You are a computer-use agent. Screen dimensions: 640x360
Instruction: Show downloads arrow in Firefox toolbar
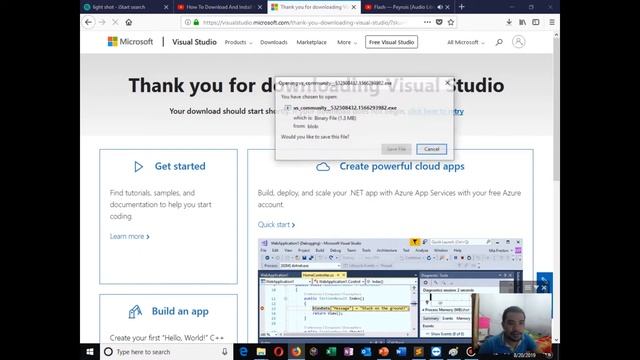pos(509,22)
